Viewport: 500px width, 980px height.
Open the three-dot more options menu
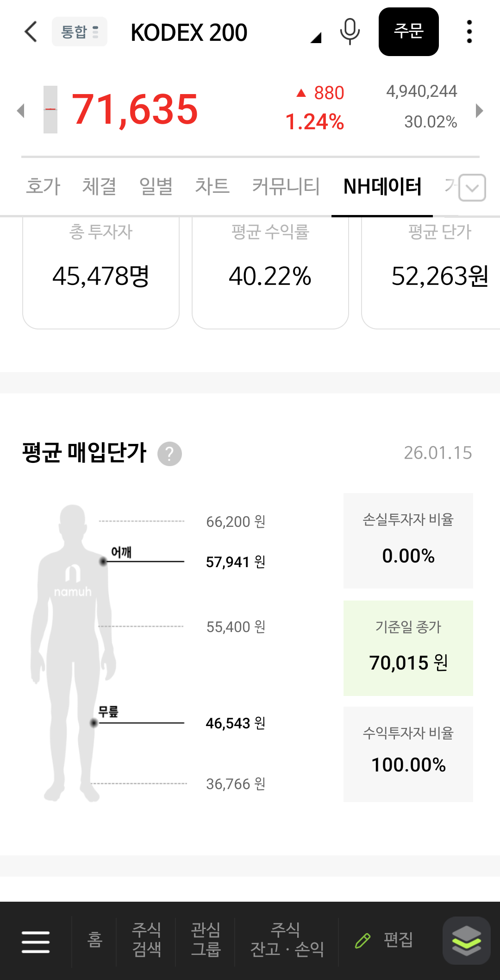click(469, 32)
